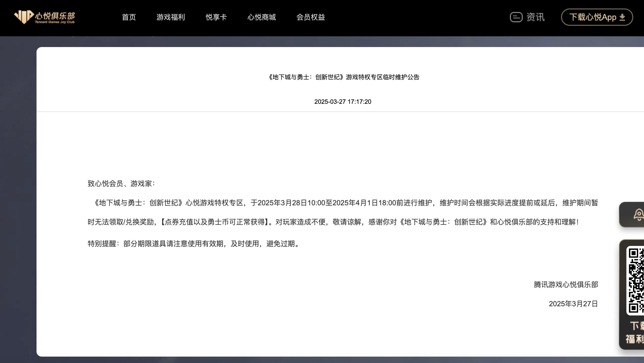
Task: Open the 资讯 news link
Action: pos(535,17)
